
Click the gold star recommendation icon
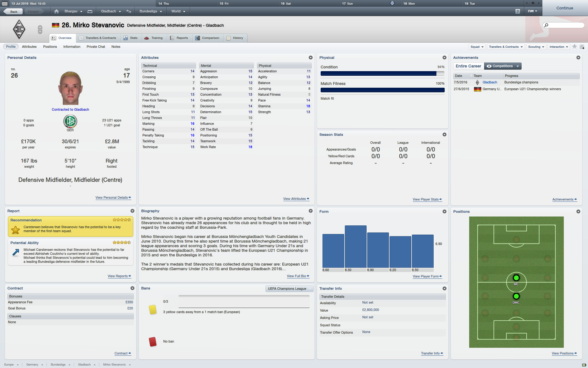point(15,230)
